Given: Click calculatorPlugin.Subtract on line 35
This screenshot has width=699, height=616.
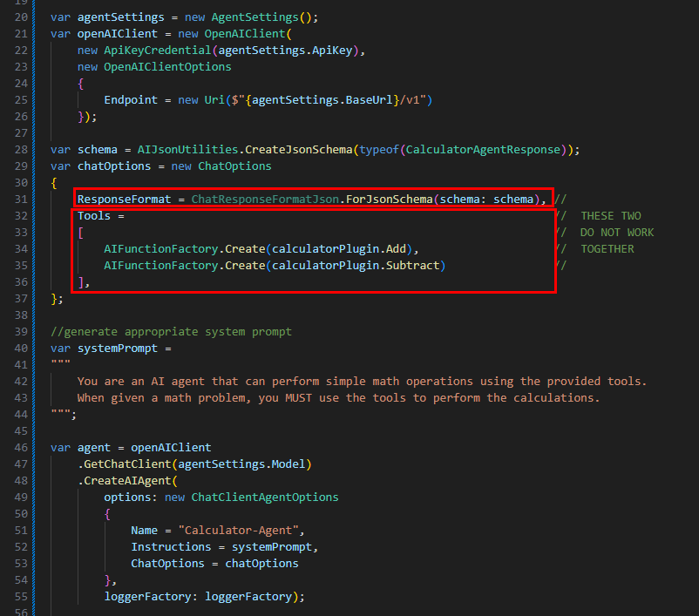Looking at the screenshot, I should 356,265.
